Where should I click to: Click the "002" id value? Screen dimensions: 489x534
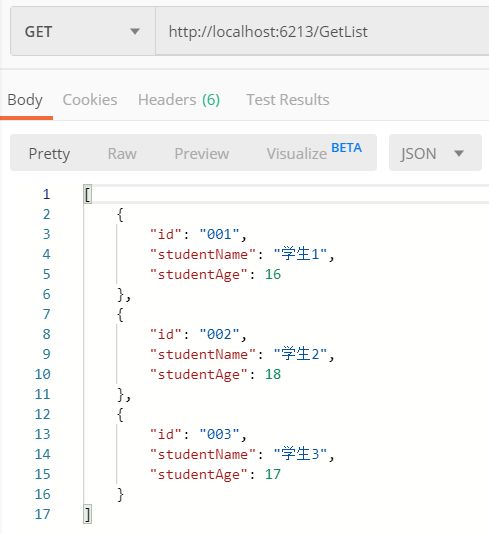point(220,334)
